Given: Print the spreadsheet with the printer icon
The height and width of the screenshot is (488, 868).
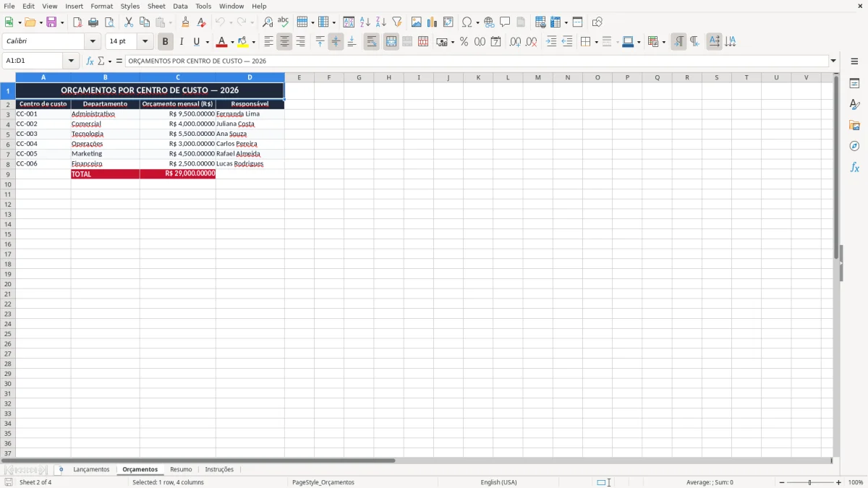Looking at the screenshot, I should (93, 22).
